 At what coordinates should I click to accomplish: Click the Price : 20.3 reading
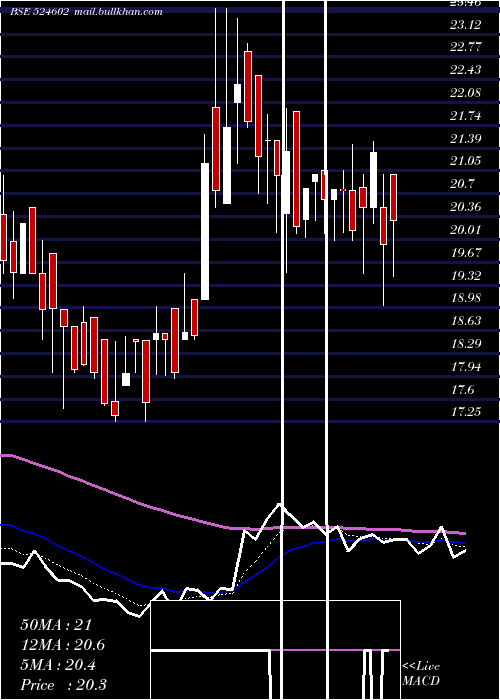point(63,685)
